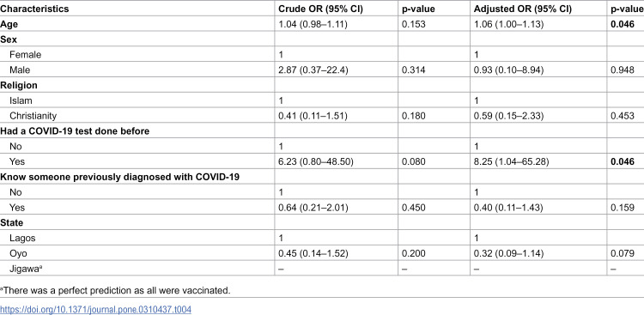Click the perfect prediction footnote text
Image resolution: width=644 pixels, height=315 pixels.
(115, 291)
